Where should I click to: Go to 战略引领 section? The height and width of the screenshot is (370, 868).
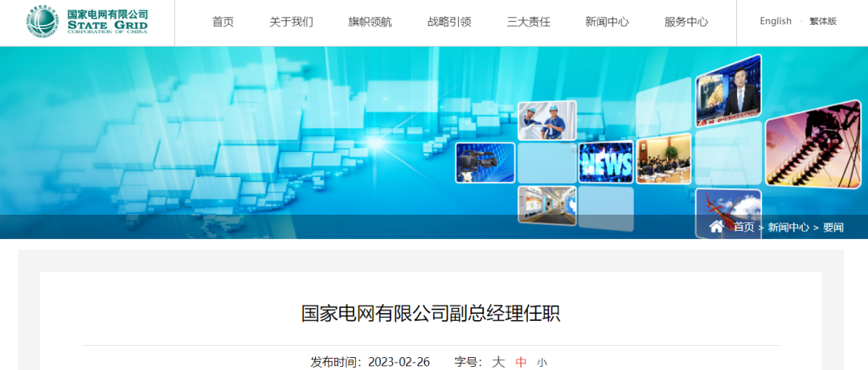[449, 23]
